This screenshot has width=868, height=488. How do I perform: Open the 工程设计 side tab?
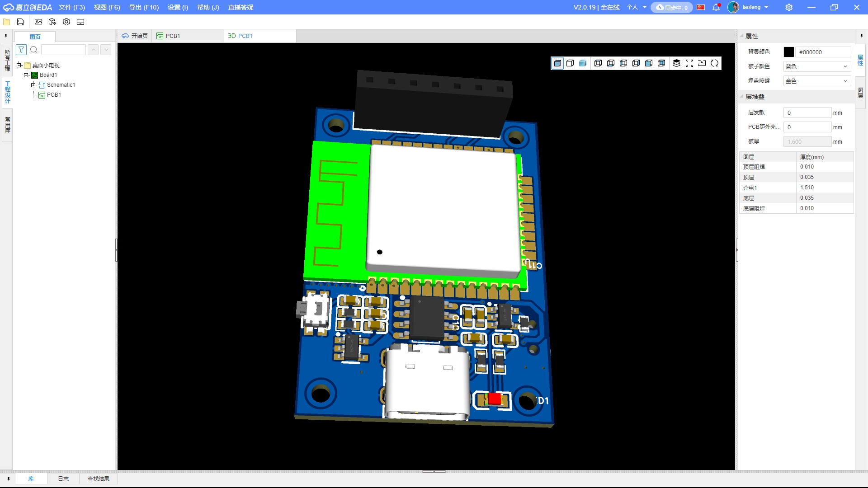(7, 93)
